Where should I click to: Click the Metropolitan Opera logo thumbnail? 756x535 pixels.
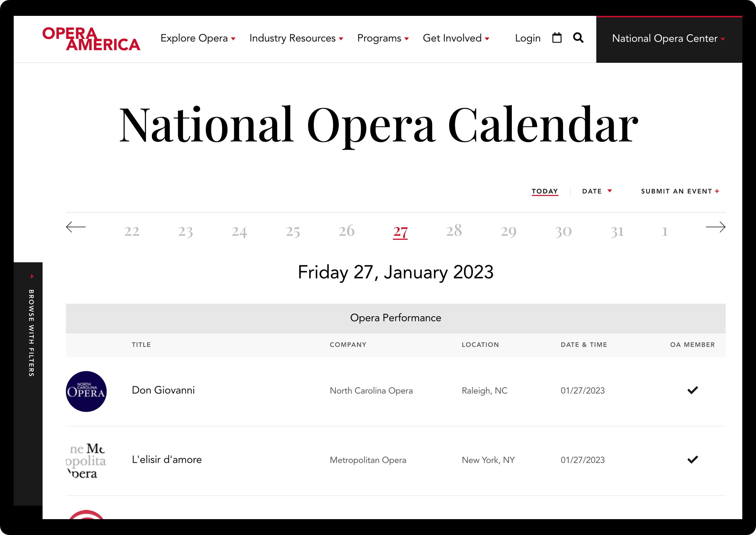pyautogui.click(x=86, y=461)
